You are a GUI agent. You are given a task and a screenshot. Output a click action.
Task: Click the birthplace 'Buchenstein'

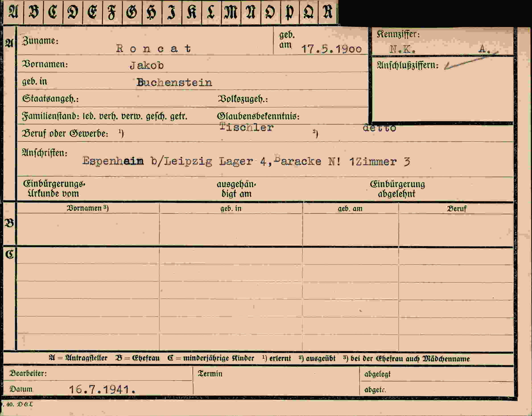(x=174, y=82)
